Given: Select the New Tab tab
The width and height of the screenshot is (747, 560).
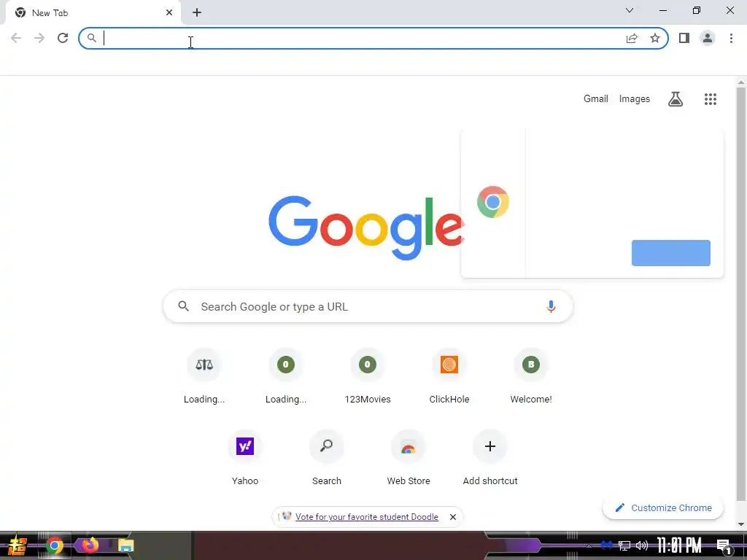Looking at the screenshot, I should [x=93, y=13].
